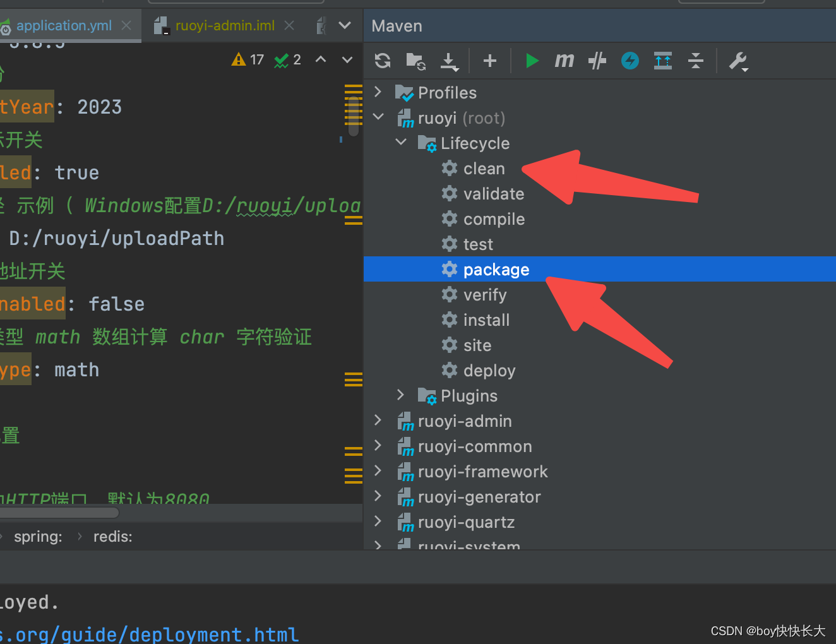836x644 pixels.
Task: Select the ruoyi-admin module row
Action: [x=600, y=421]
